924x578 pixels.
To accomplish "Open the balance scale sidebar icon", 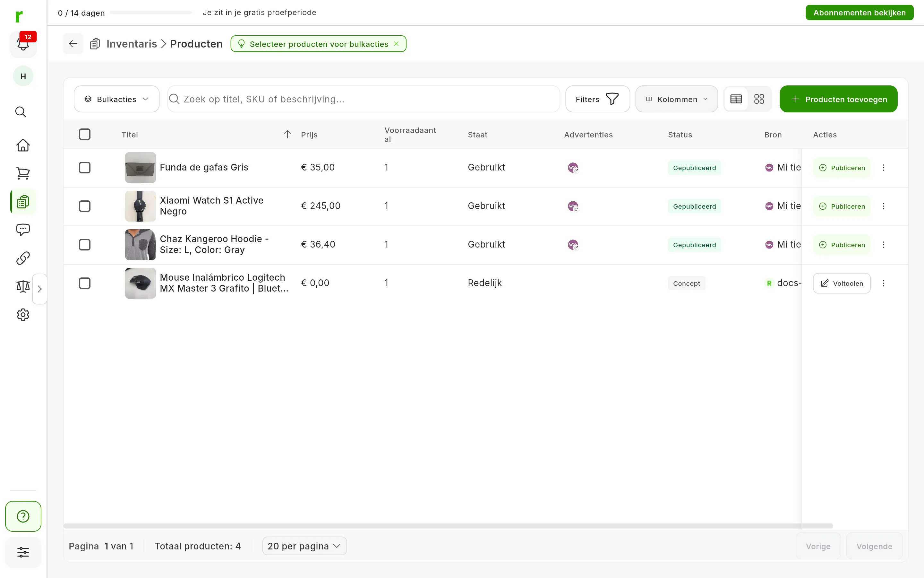I will coord(23,286).
